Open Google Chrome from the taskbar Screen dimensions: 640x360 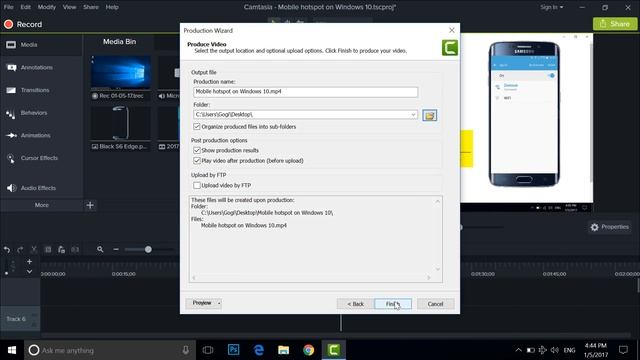pyautogui.click(x=309, y=350)
